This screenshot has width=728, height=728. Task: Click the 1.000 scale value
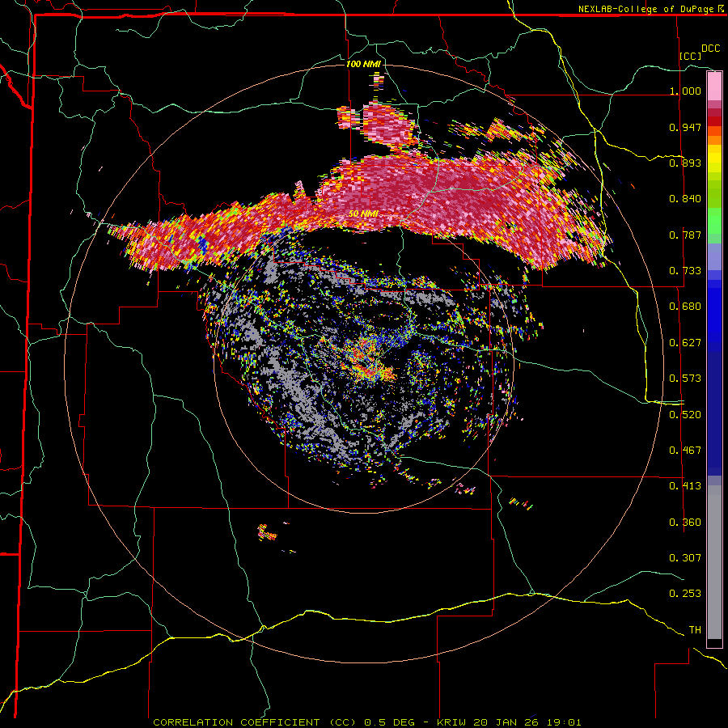[x=685, y=91]
